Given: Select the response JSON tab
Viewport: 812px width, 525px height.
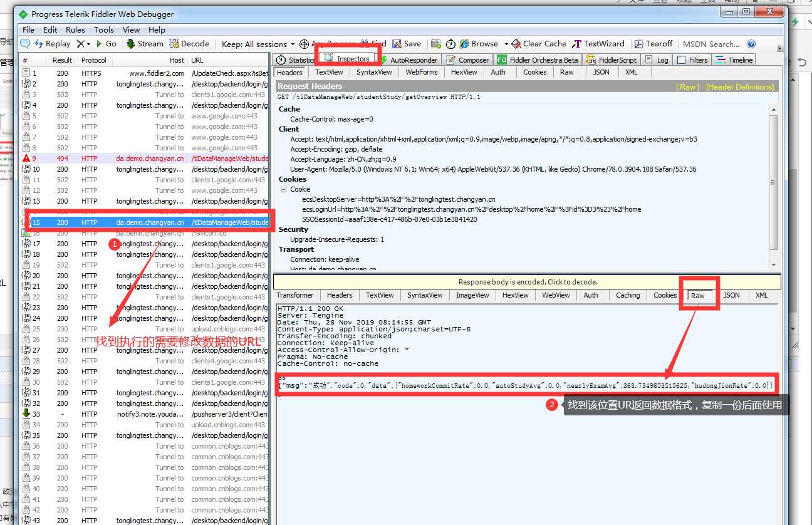Looking at the screenshot, I should (731, 295).
